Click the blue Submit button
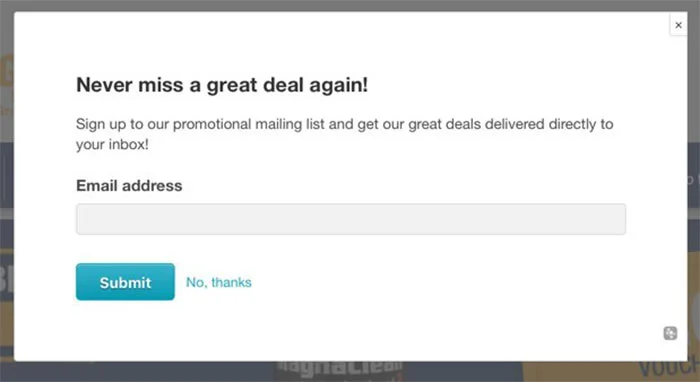Image resolution: width=700 pixels, height=382 pixels. click(x=125, y=282)
